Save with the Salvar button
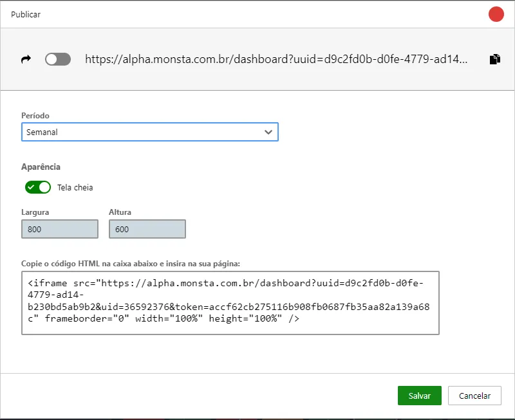Image resolution: width=515 pixels, height=420 pixels. [x=420, y=396]
